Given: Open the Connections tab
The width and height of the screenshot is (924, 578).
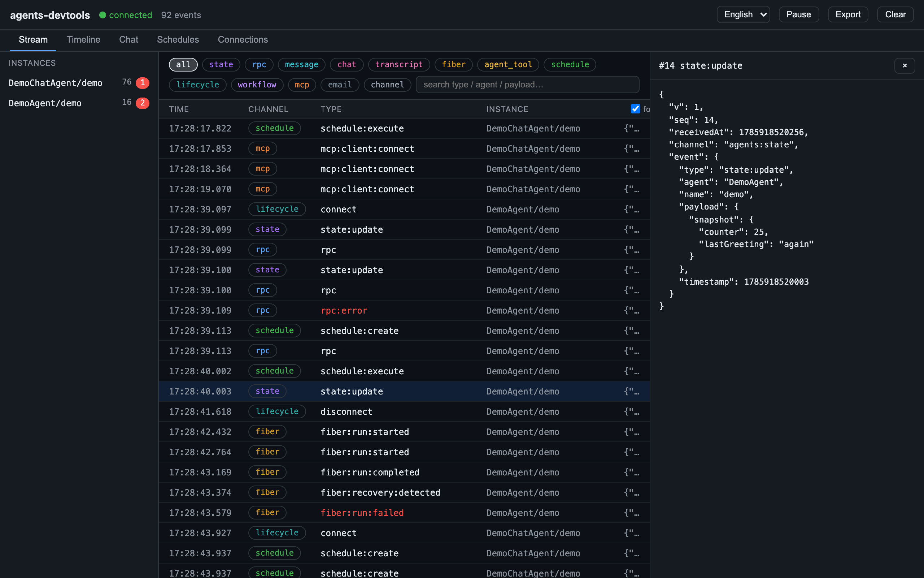Looking at the screenshot, I should (243, 40).
